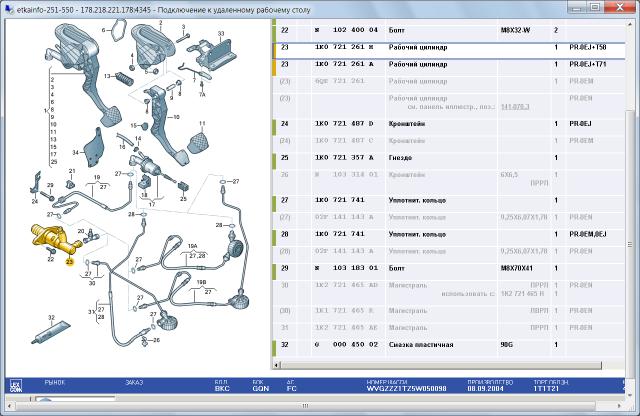The width and height of the screenshot is (640, 416).
Task: Select the hose label 19B in diagram
Action: pyautogui.click(x=201, y=282)
